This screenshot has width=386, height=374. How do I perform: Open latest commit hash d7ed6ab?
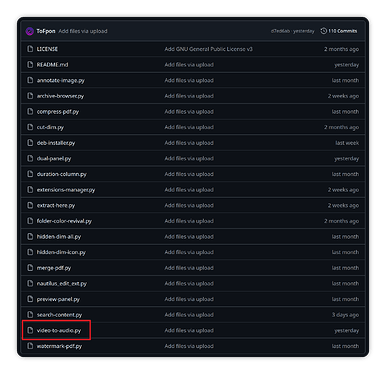(280, 31)
